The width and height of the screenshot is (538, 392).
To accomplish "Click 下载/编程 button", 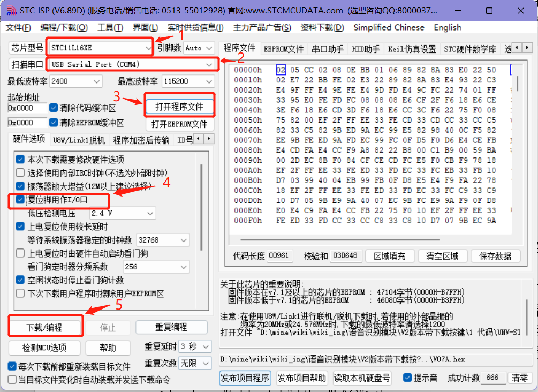I will click(44, 327).
